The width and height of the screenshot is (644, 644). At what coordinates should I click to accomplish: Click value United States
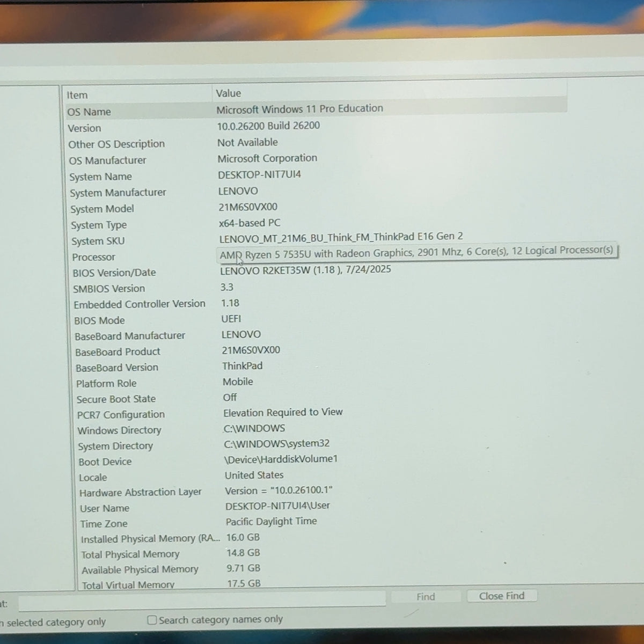(254, 475)
